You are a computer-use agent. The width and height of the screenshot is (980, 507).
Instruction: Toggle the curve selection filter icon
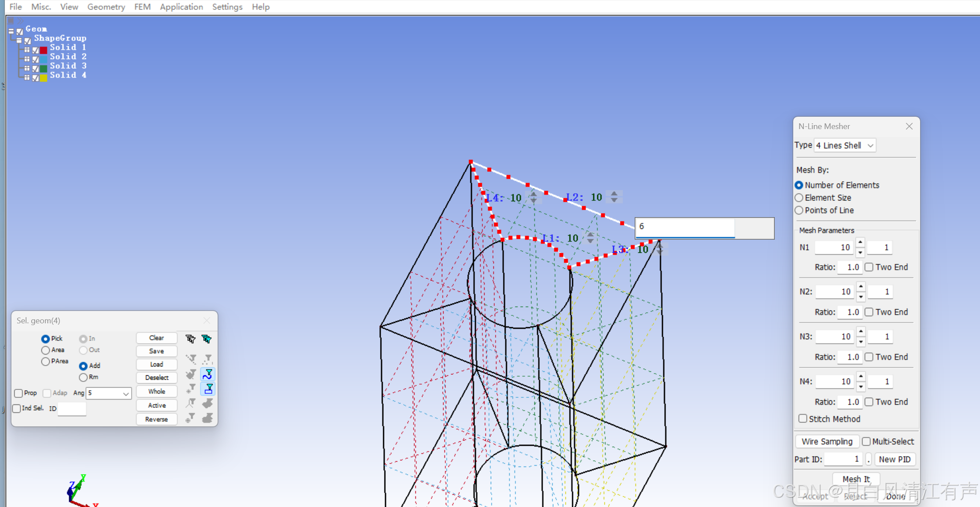(207, 374)
